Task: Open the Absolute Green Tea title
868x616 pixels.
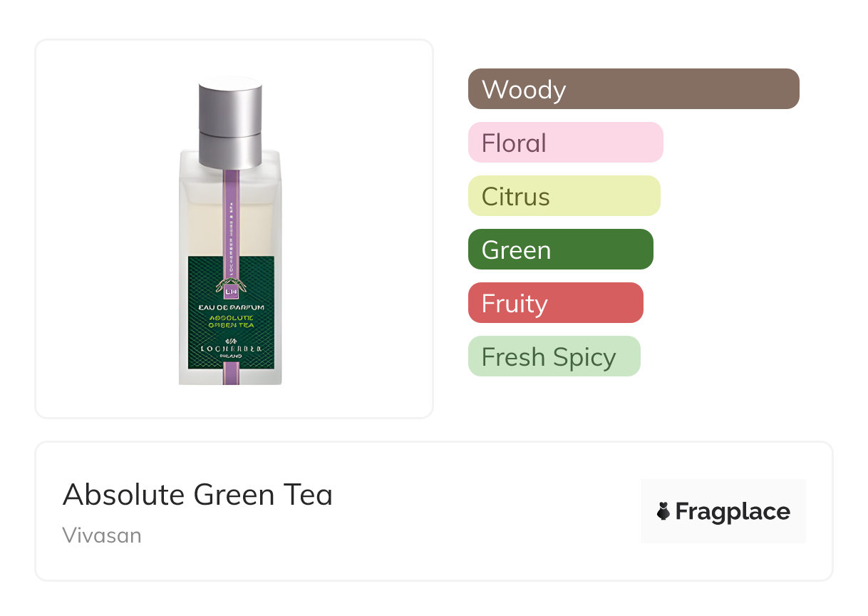Action: (197, 495)
